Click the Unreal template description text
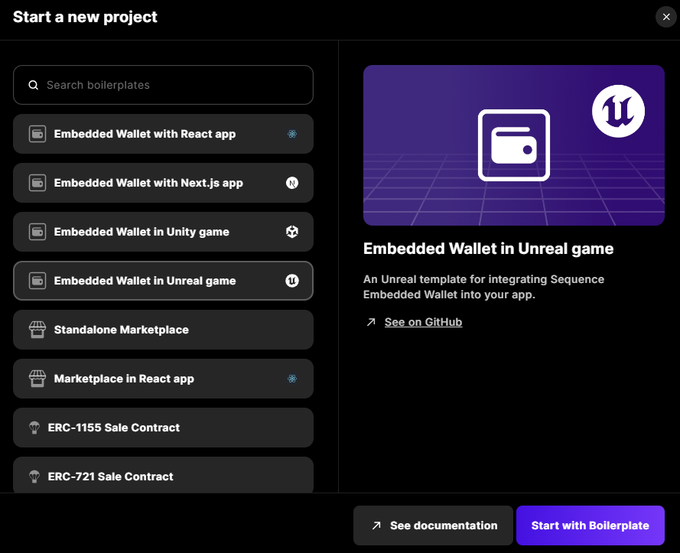The height and width of the screenshot is (553, 680). 484,287
